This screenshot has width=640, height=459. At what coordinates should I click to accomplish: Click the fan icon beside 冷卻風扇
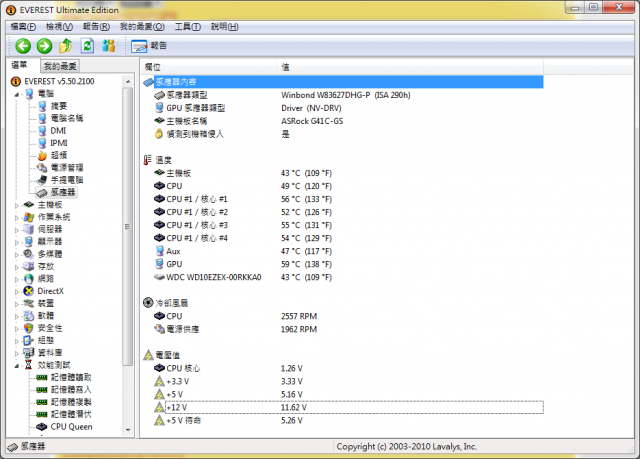(148, 303)
